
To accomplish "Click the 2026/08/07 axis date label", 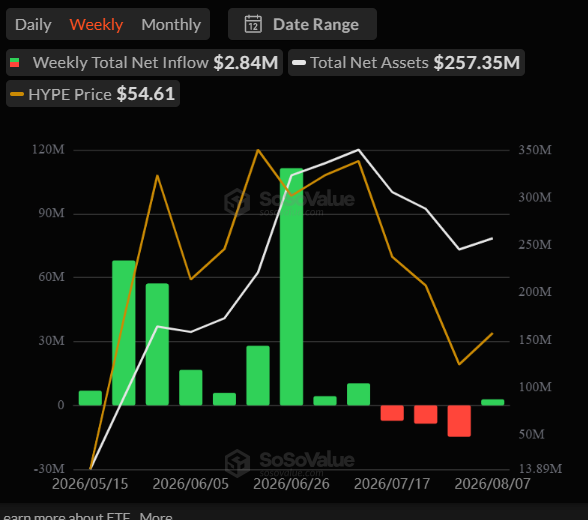I will click(x=492, y=484).
